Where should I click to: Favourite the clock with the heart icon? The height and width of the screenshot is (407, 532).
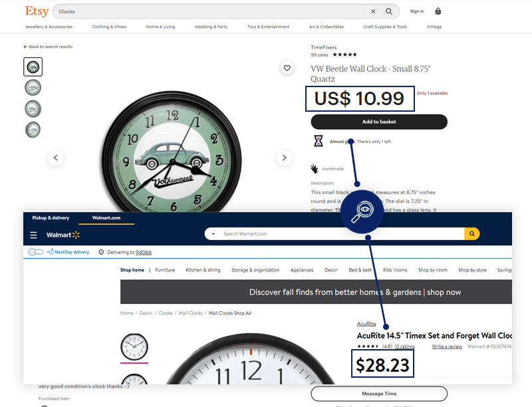tap(287, 68)
